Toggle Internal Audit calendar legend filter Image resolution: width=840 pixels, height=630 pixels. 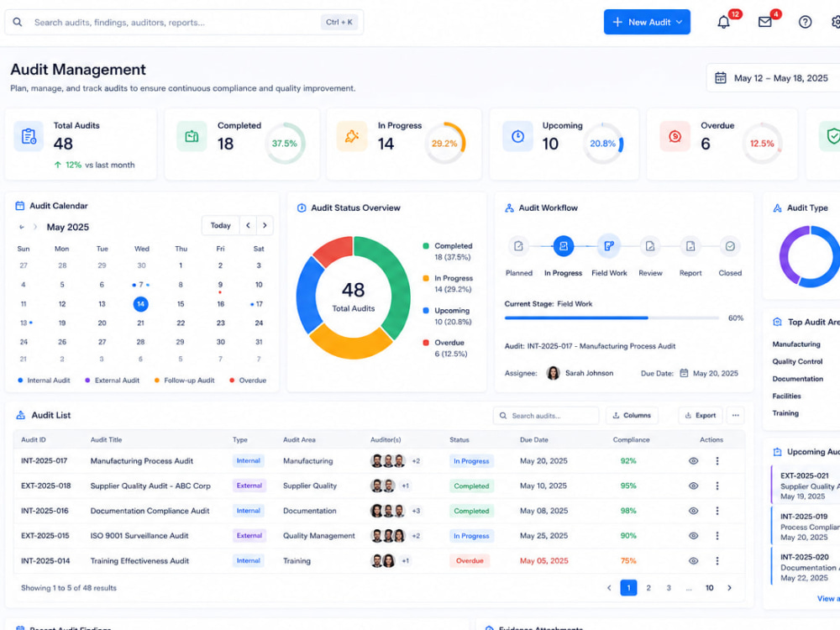pyautogui.click(x=44, y=381)
